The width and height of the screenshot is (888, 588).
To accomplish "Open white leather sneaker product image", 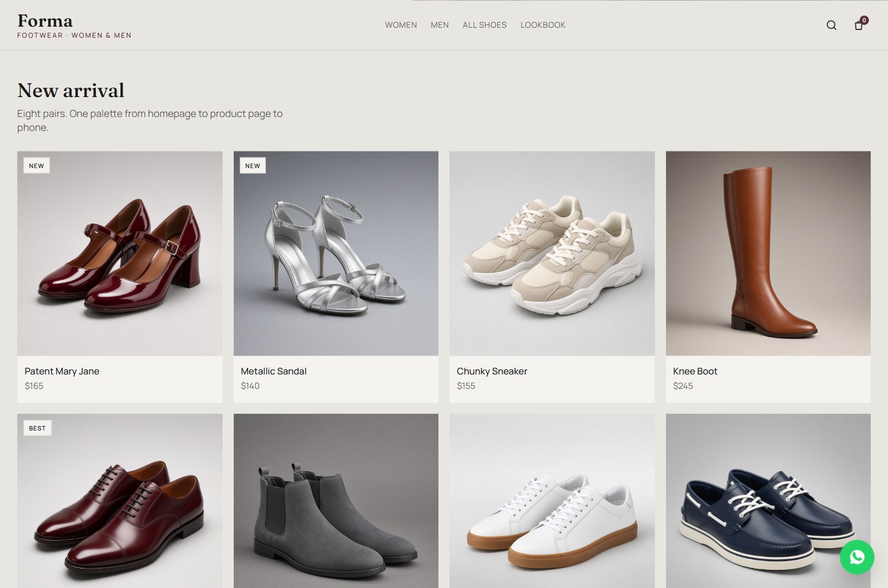I will point(552,501).
